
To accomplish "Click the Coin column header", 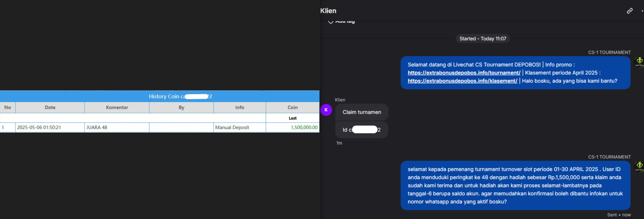I will click(x=293, y=107).
